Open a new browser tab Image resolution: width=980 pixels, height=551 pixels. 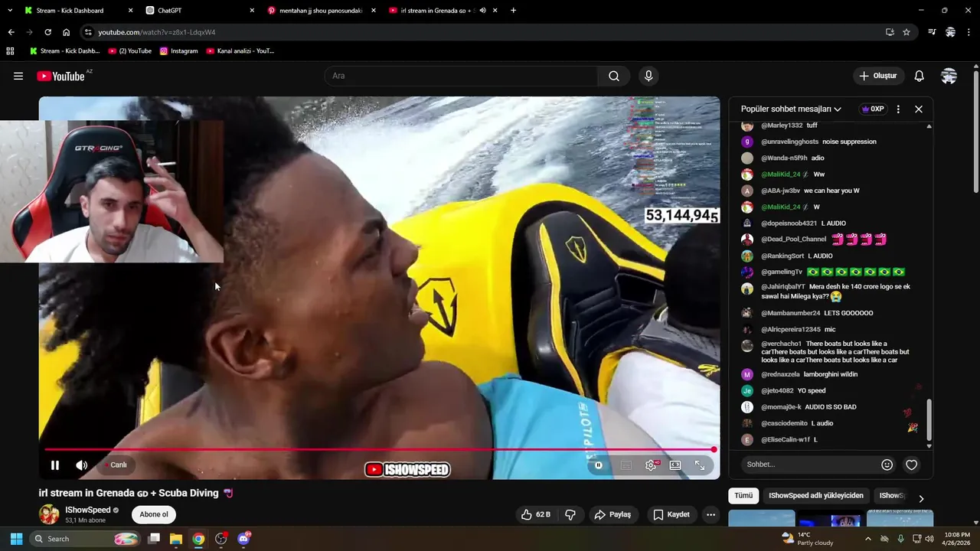tap(513, 11)
